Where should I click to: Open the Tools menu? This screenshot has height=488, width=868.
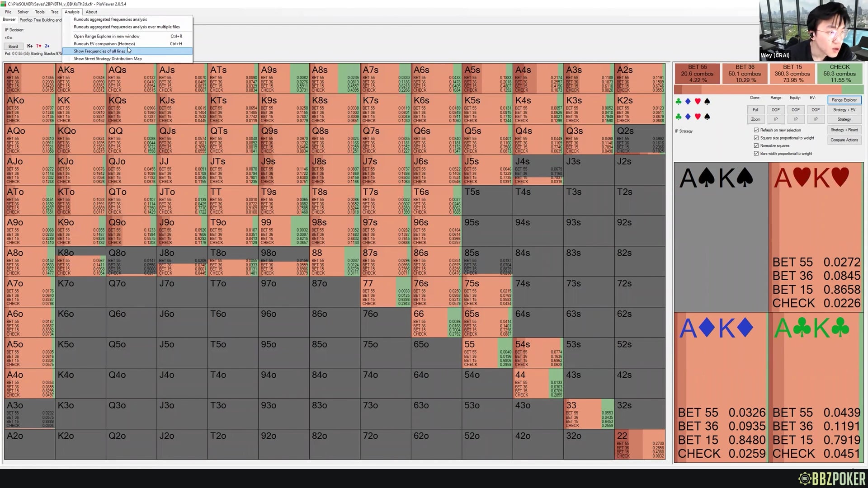[40, 12]
